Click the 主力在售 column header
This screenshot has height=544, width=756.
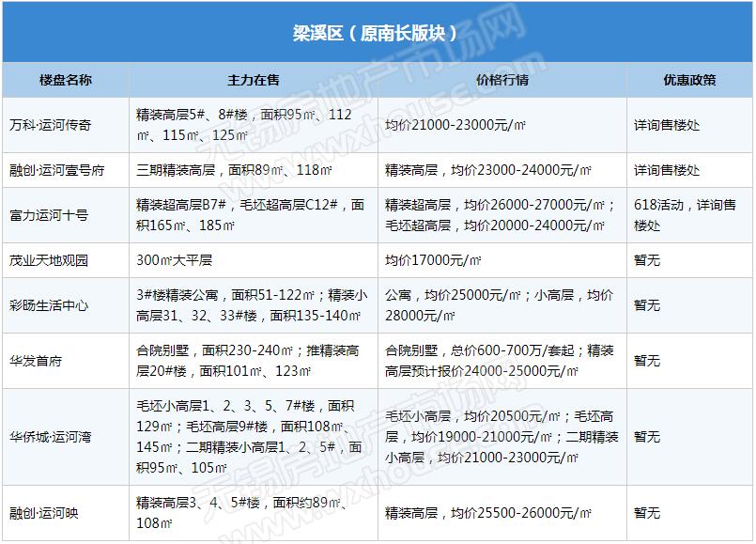click(254, 80)
